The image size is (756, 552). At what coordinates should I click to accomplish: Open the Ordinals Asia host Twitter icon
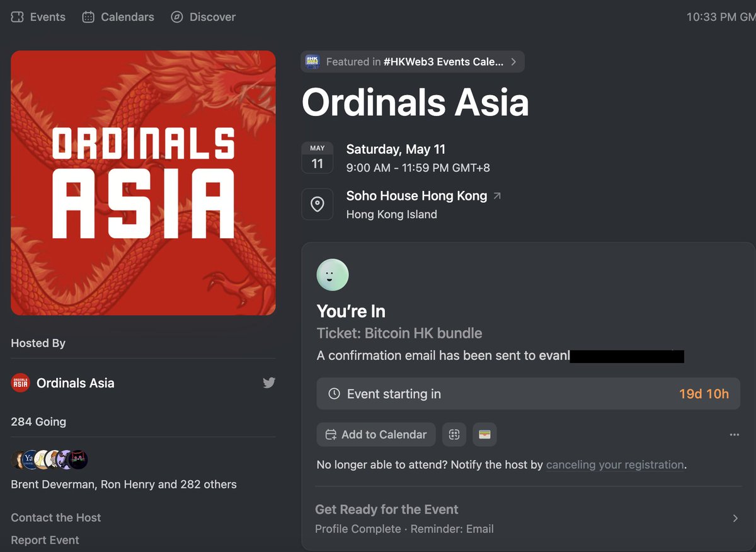tap(269, 382)
